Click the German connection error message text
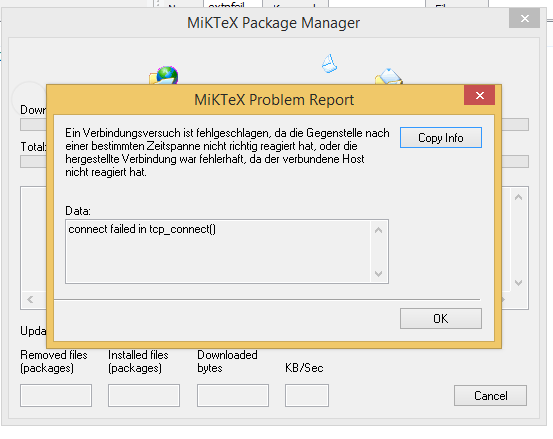 pyautogui.click(x=227, y=152)
